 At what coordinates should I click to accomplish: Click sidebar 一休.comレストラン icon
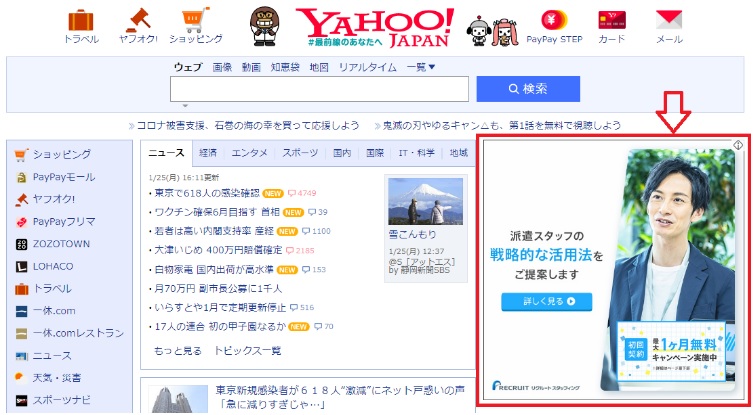(x=21, y=334)
